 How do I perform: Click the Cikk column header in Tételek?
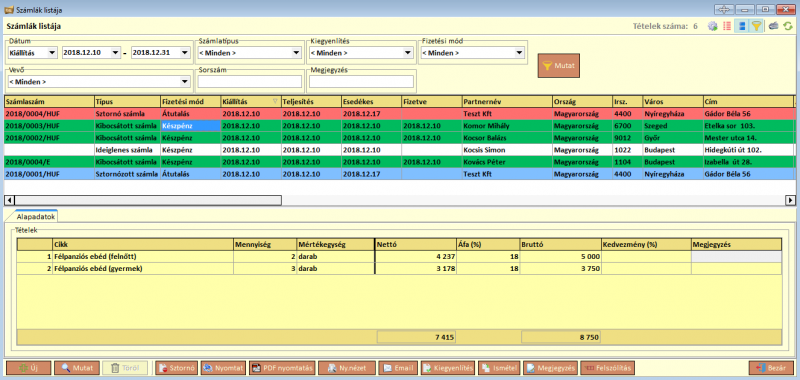[x=143, y=244]
